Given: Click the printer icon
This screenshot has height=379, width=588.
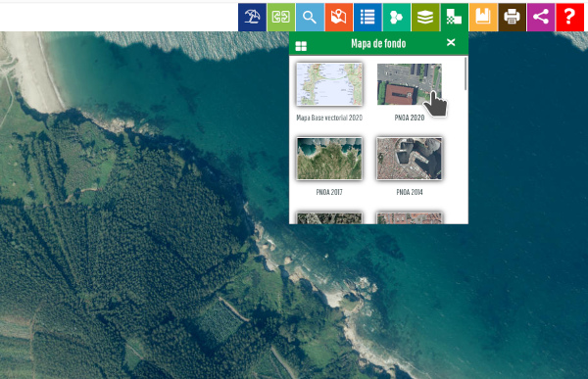Looking at the screenshot, I should [x=512, y=18].
